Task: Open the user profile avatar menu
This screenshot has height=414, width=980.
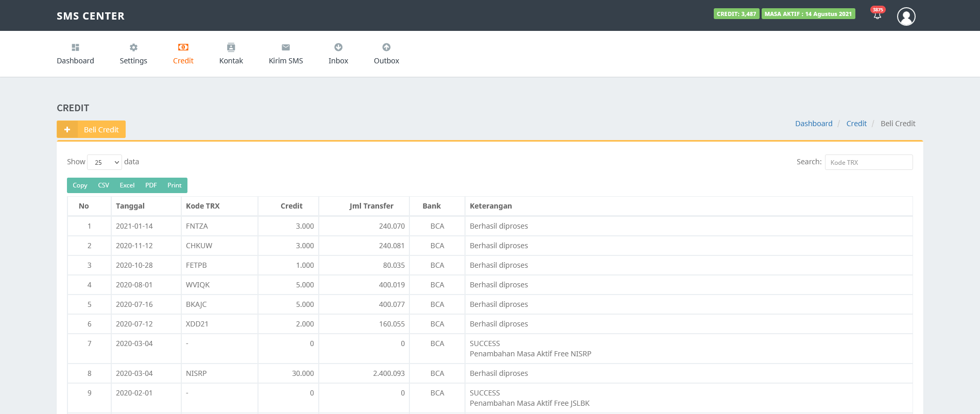Action: coord(906,16)
